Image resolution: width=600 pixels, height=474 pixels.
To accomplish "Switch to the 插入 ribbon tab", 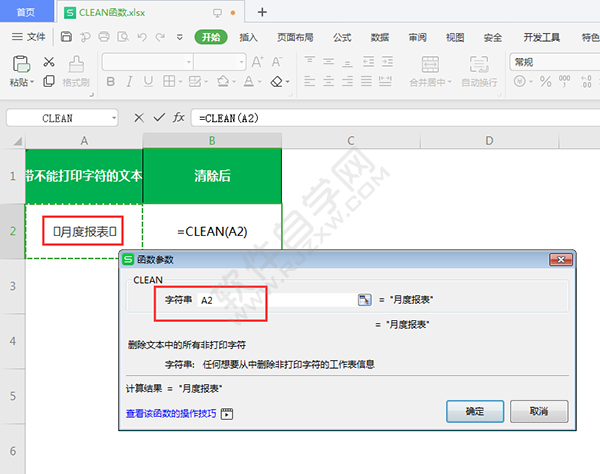I will coord(249,37).
